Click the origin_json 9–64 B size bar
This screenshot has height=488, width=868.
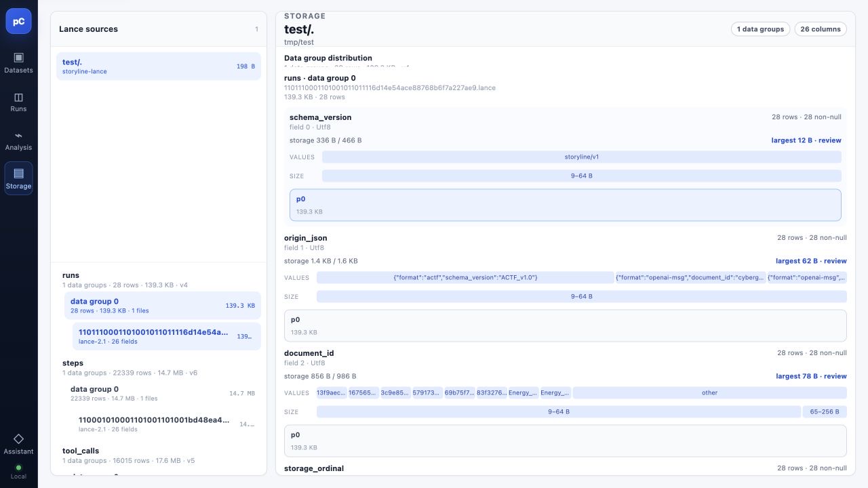[x=582, y=296]
